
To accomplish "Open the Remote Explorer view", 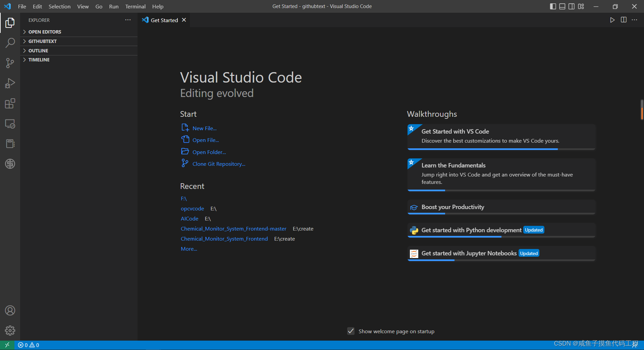I will (x=10, y=124).
